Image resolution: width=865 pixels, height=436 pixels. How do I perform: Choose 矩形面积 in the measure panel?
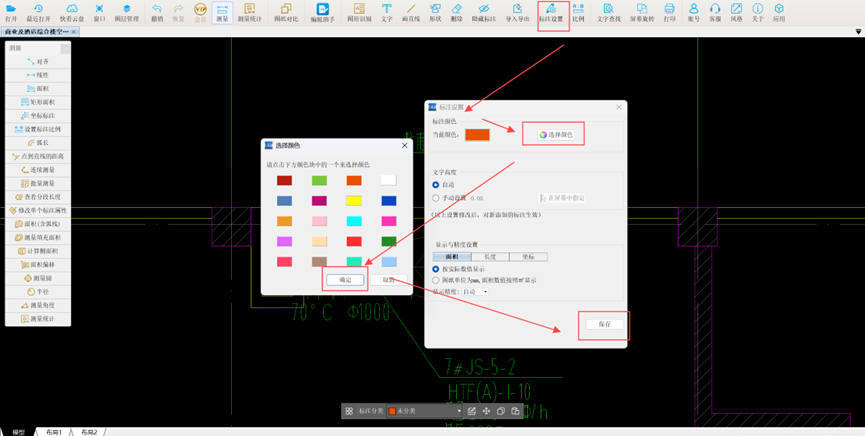[37, 102]
